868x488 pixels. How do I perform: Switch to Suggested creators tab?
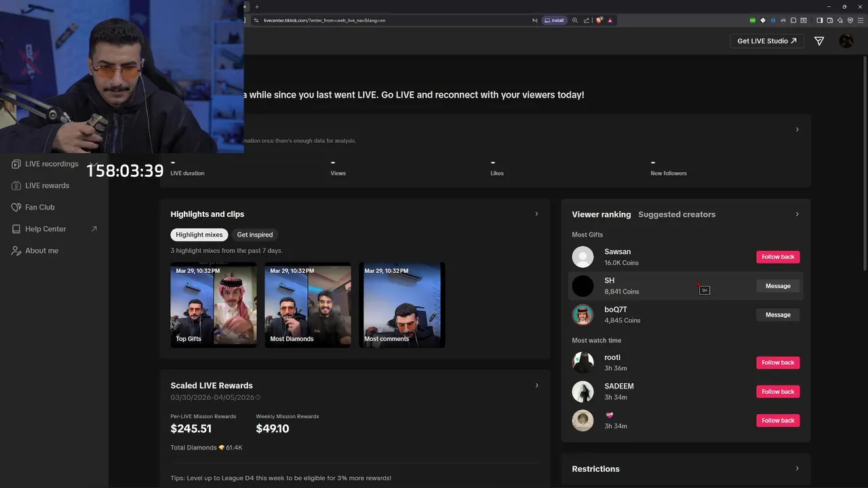[677, 214]
